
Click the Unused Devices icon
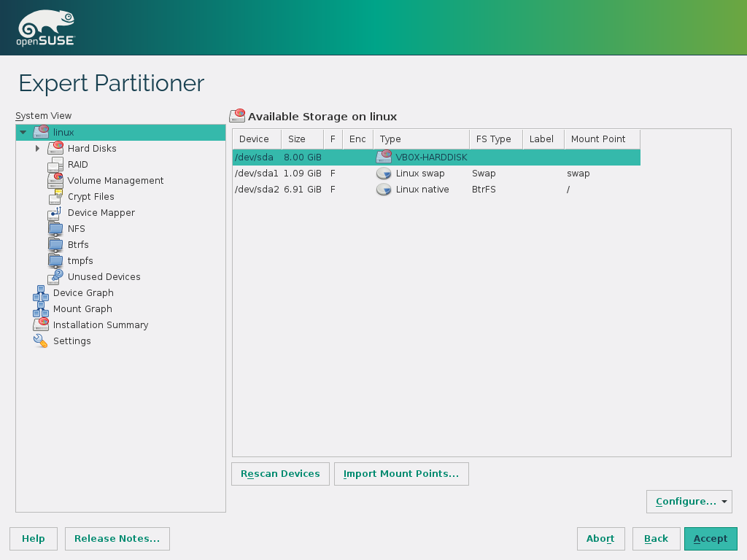tap(55, 277)
